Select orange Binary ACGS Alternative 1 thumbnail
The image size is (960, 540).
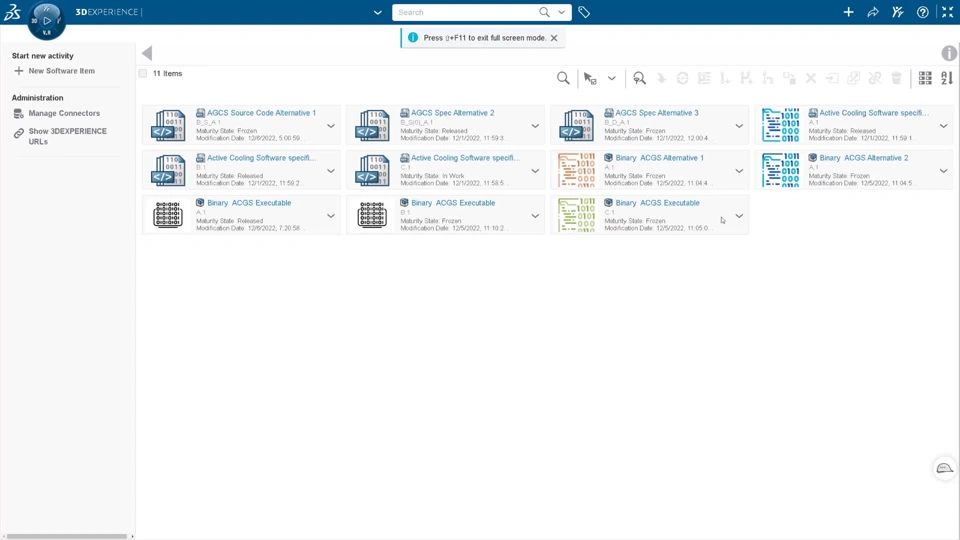576,170
